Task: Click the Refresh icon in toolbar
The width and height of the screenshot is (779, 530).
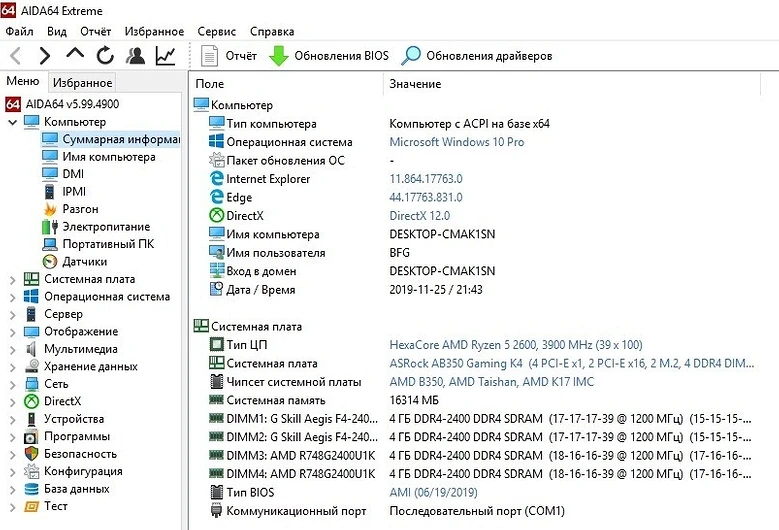Action: point(105,56)
